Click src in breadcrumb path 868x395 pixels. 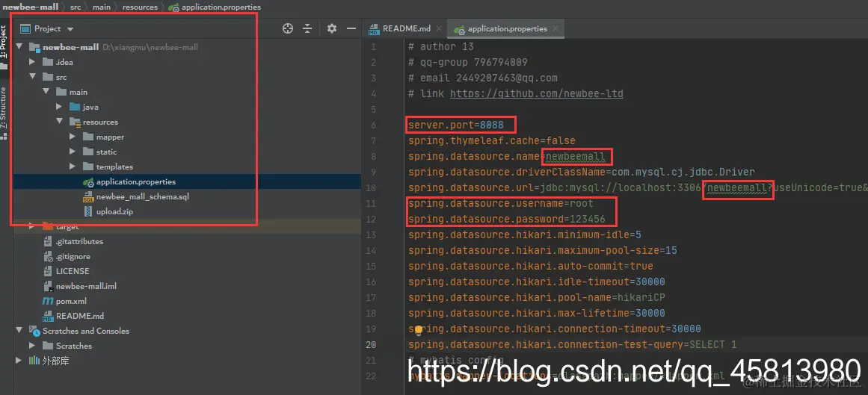(x=76, y=7)
